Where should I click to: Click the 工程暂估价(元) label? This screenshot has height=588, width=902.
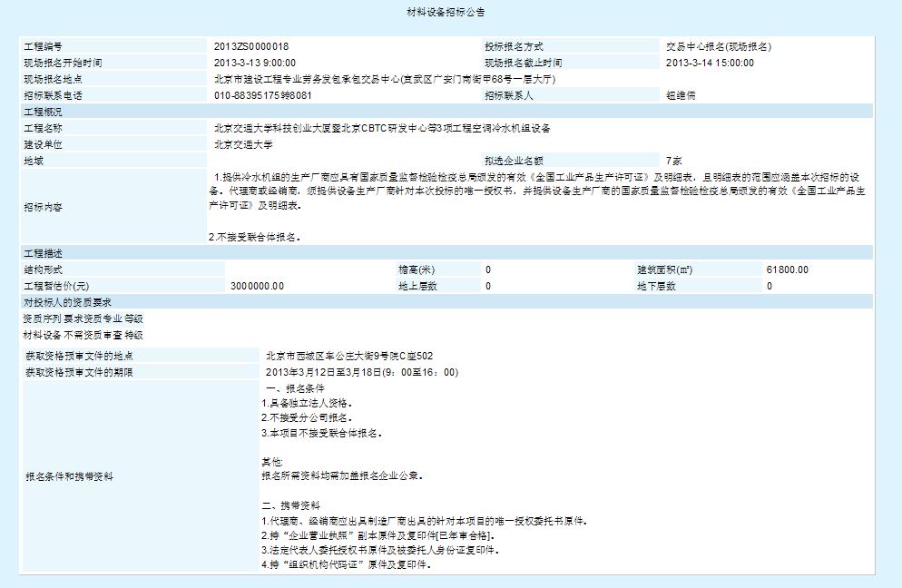coord(56,286)
